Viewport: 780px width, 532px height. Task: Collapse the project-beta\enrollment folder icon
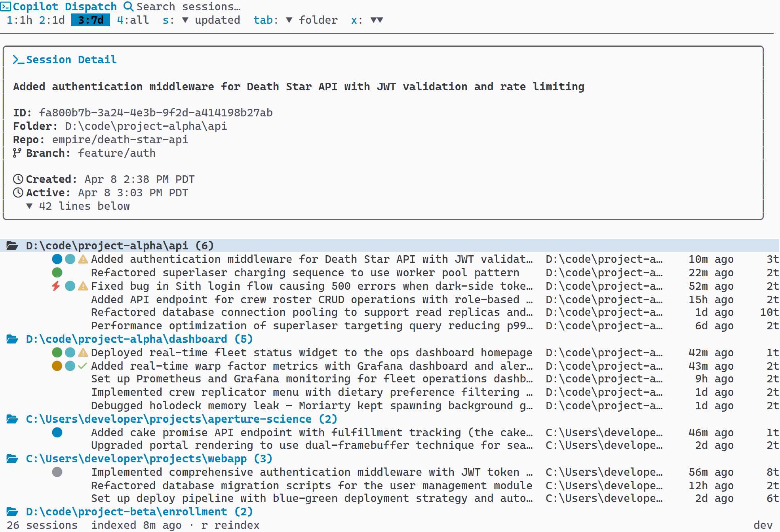point(12,512)
